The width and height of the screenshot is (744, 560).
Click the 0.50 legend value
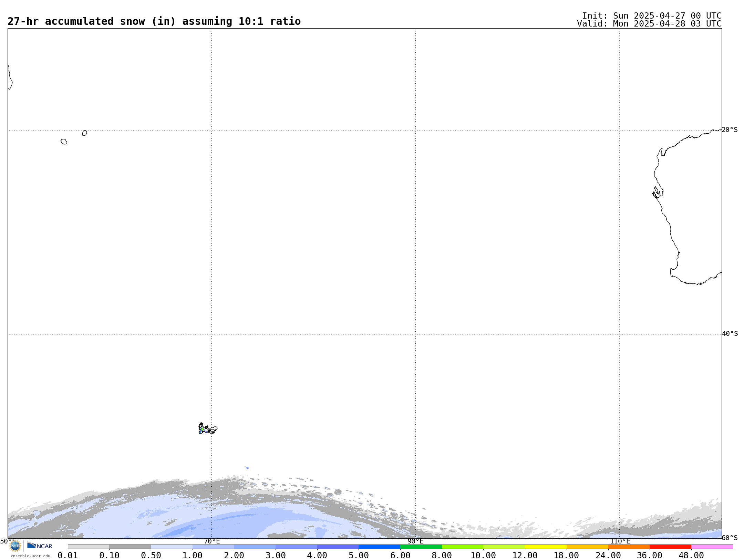click(151, 556)
